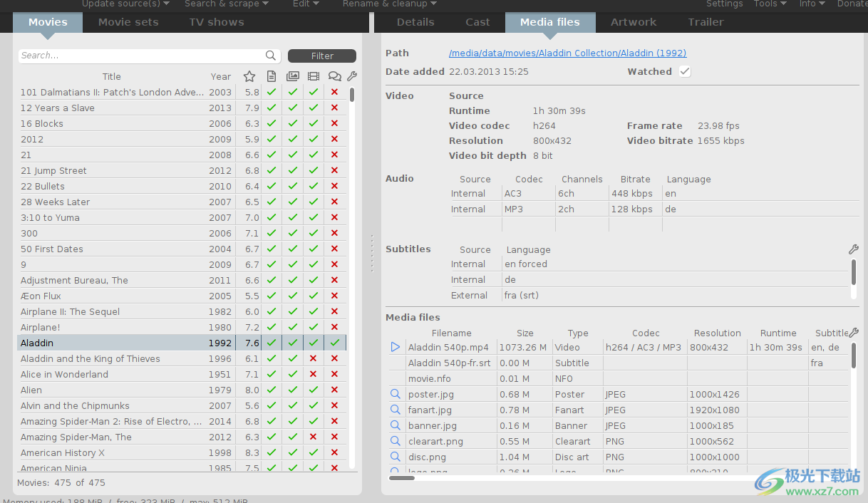
Task: Sort by trailer film column icon
Action: point(314,76)
